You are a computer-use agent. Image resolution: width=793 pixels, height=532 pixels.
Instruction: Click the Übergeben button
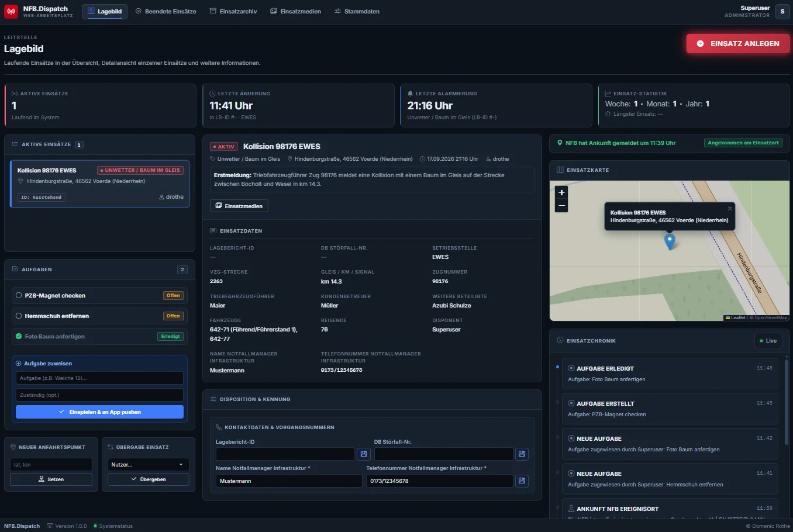[148, 479]
